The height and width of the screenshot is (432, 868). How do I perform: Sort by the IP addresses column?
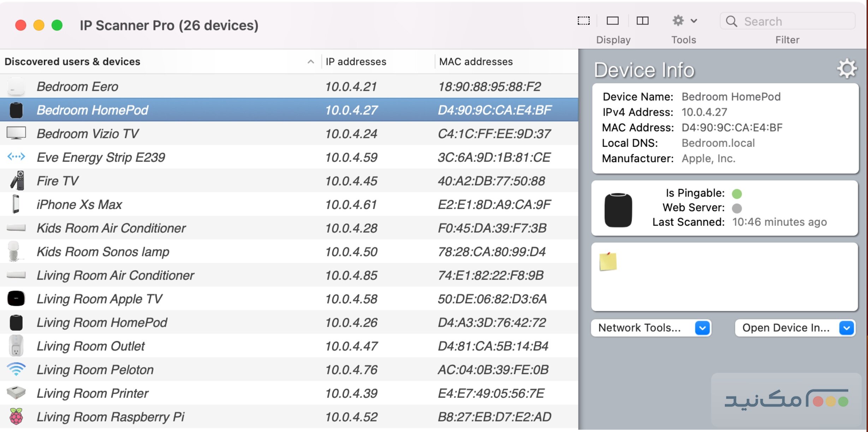click(355, 61)
